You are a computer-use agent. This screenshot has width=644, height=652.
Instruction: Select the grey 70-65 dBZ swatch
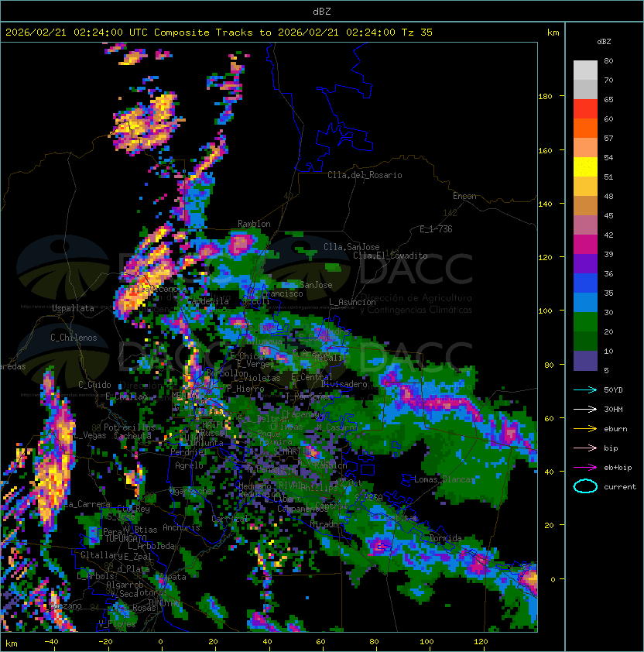coord(585,89)
